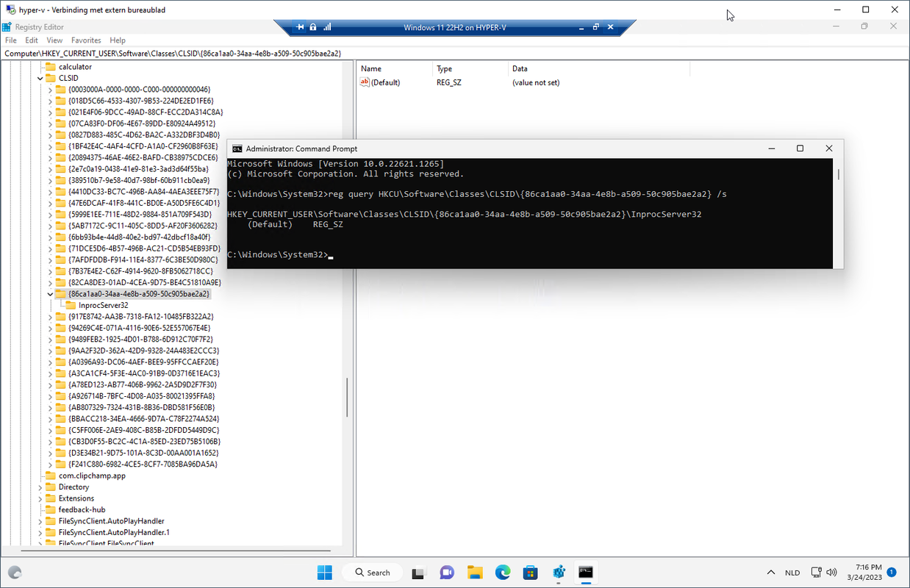Launch Microsoft Edge from taskbar
The width and height of the screenshot is (910, 588).
[502, 573]
